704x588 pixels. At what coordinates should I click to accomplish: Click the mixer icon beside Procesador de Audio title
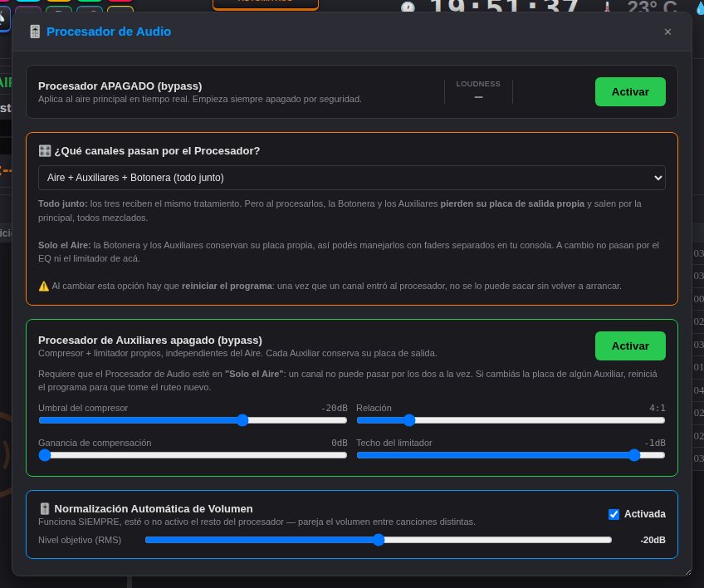pyautogui.click(x=35, y=32)
